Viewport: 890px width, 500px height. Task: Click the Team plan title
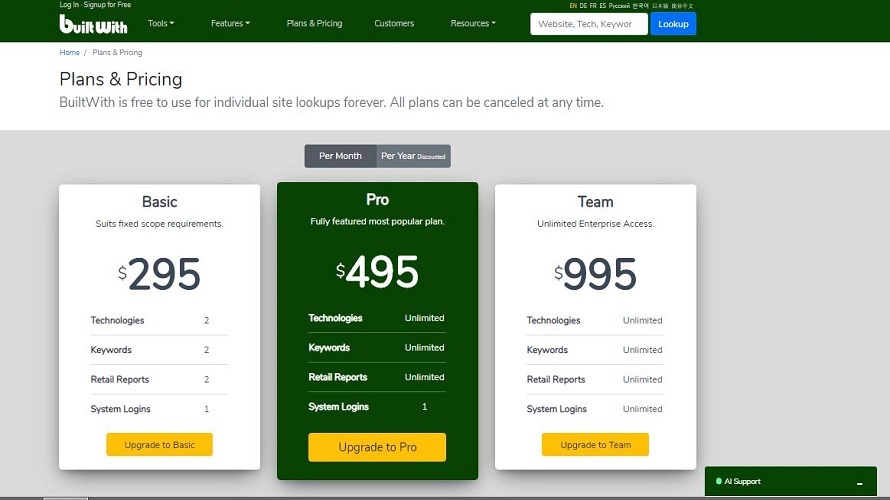595,201
